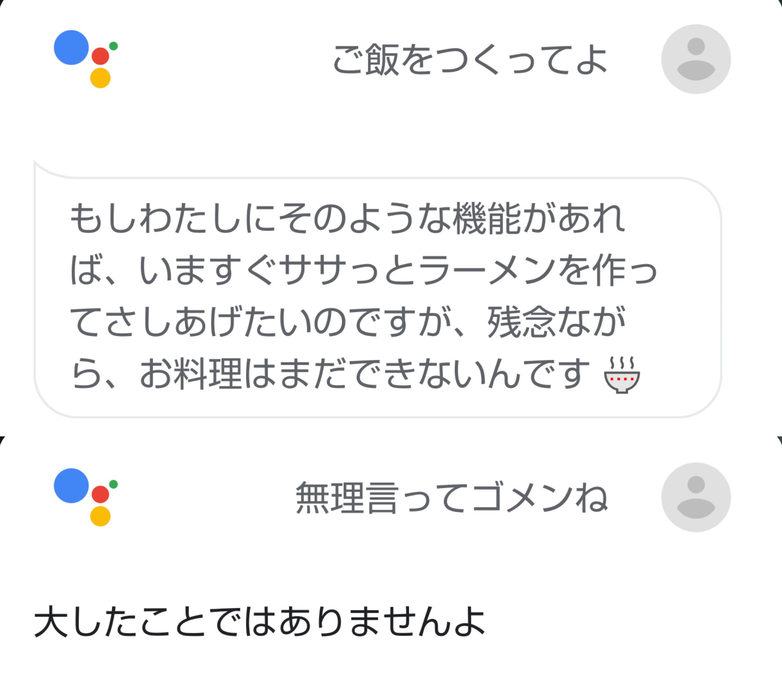Open the user avatar beside ご飯をつくってよ

pyautogui.click(x=696, y=59)
